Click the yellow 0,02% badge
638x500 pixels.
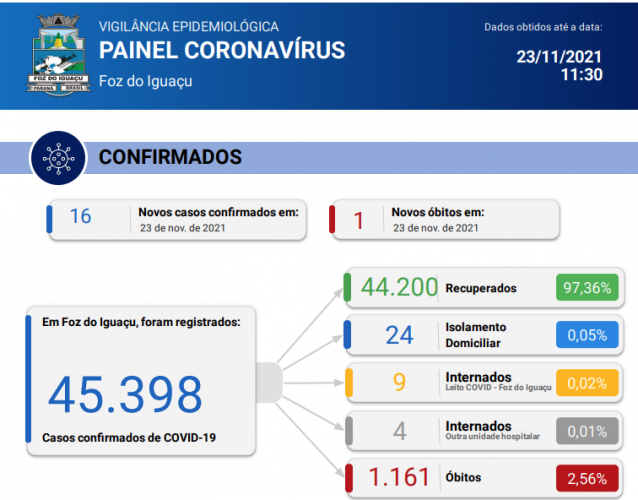587,383
